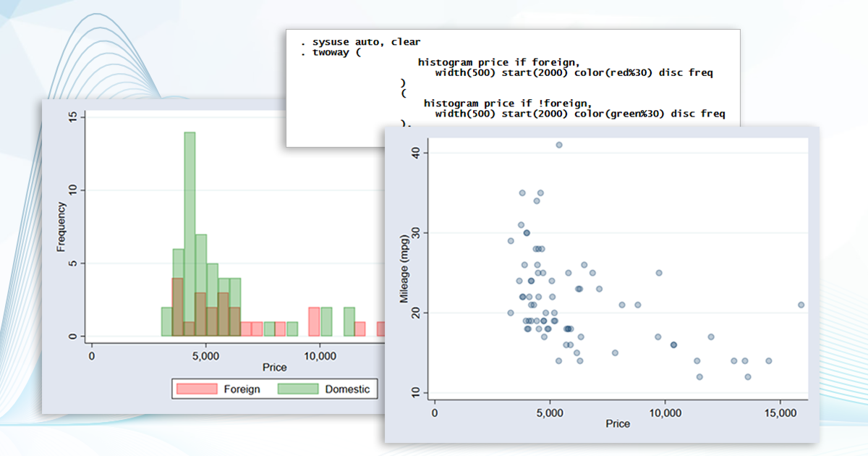Click the red Foreign legend swatch

point(197,389)
